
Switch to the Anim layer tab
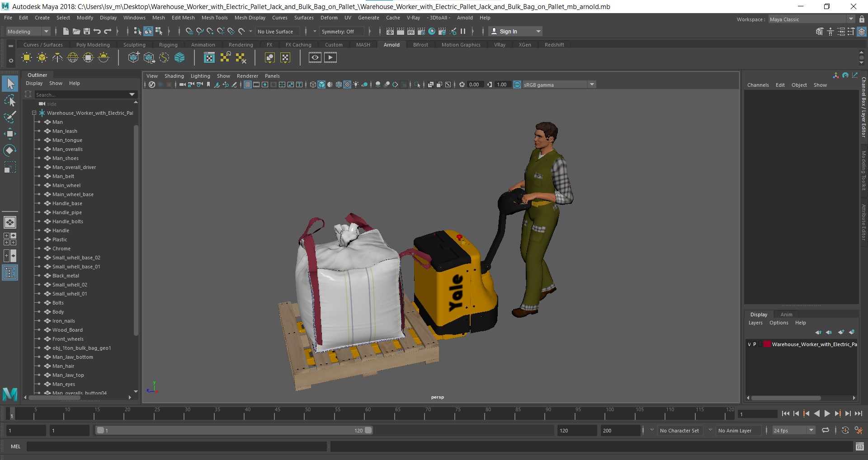coord(786,314)
